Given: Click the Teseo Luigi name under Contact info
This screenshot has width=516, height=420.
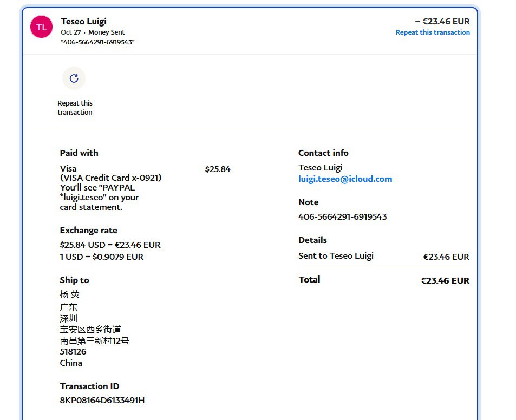Looking at the screenshot, I should point(320,168).
